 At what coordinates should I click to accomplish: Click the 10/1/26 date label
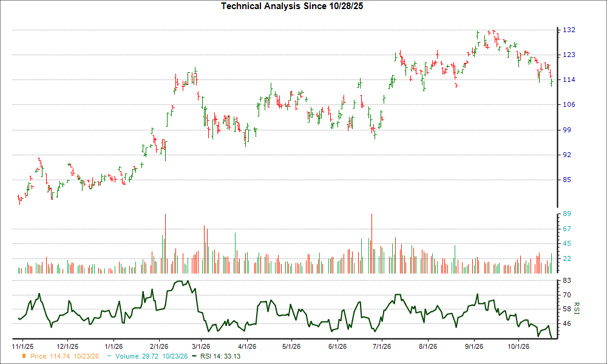point(518,346)
